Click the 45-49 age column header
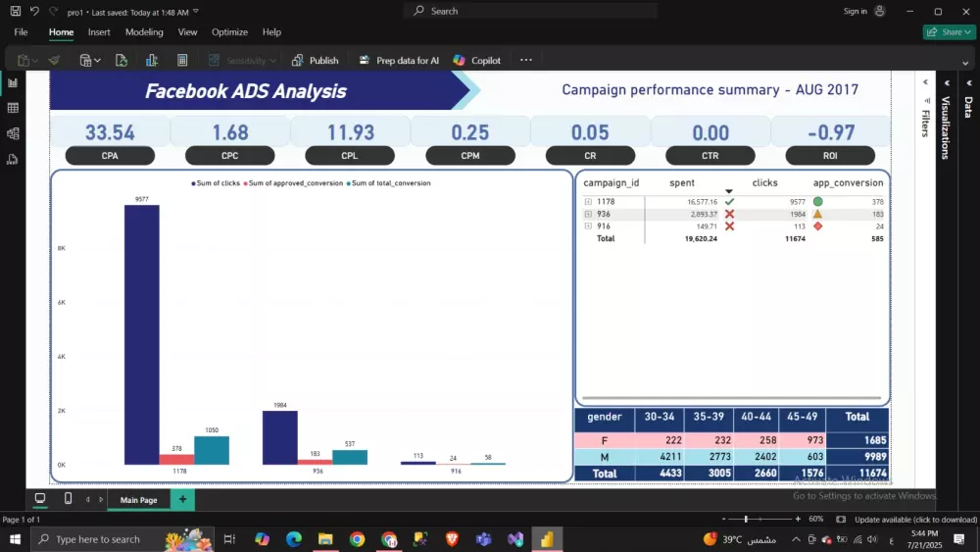 (x=802, y=417)
